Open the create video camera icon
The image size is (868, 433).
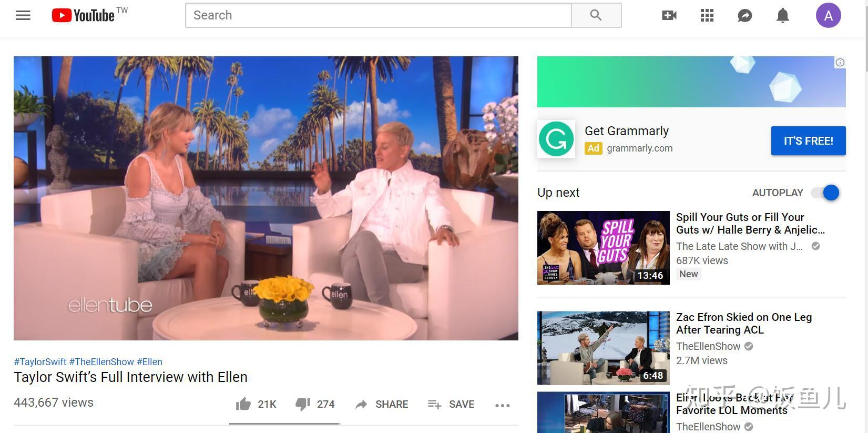[x=669, y=15]
